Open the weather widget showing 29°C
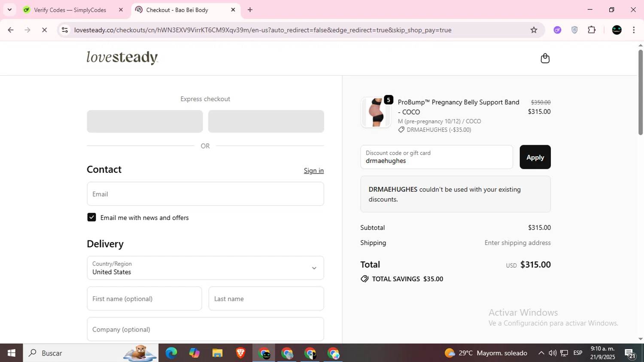Viewport: 644px width, 362px height. point(486,353)
